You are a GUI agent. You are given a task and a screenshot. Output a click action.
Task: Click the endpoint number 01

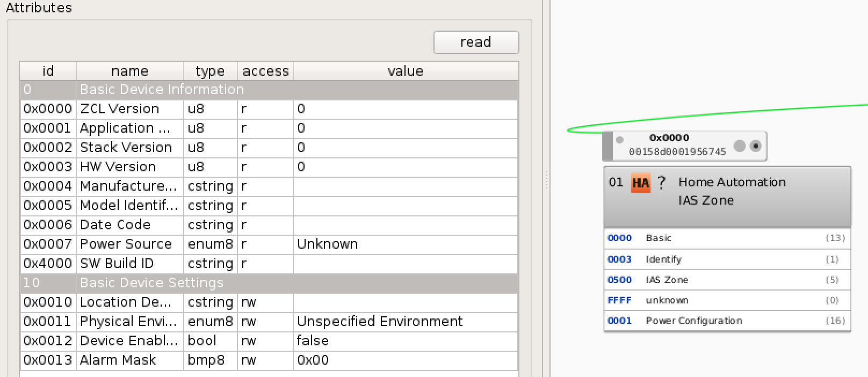616,183
